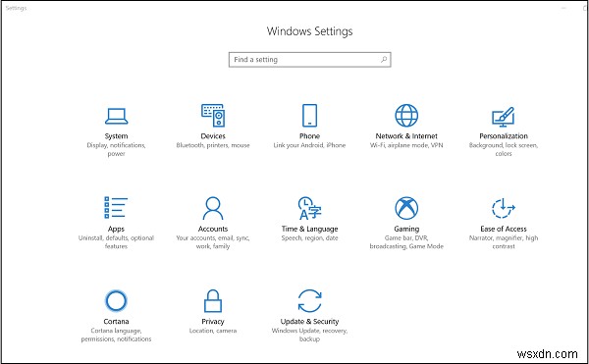
Task: Click "Uninstall, defaults, optional features" description
Action: 116,242
